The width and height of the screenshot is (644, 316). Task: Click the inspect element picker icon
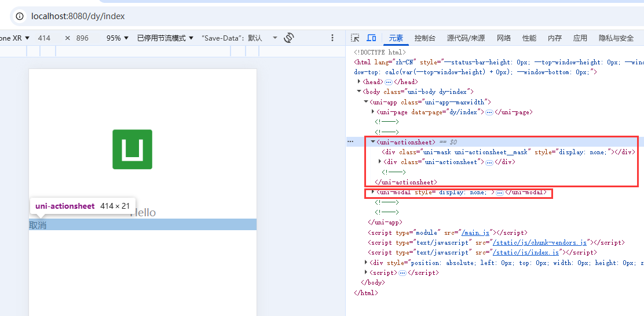point(356,38)
